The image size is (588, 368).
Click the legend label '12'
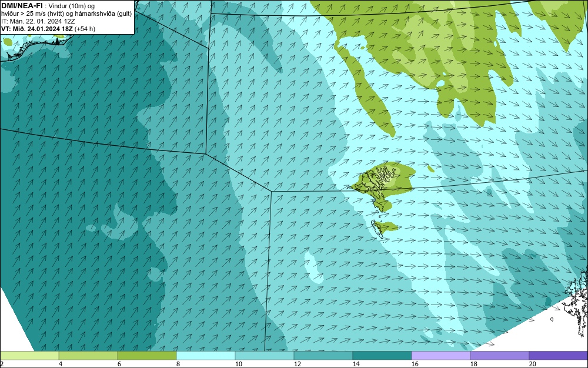(298, 364)
